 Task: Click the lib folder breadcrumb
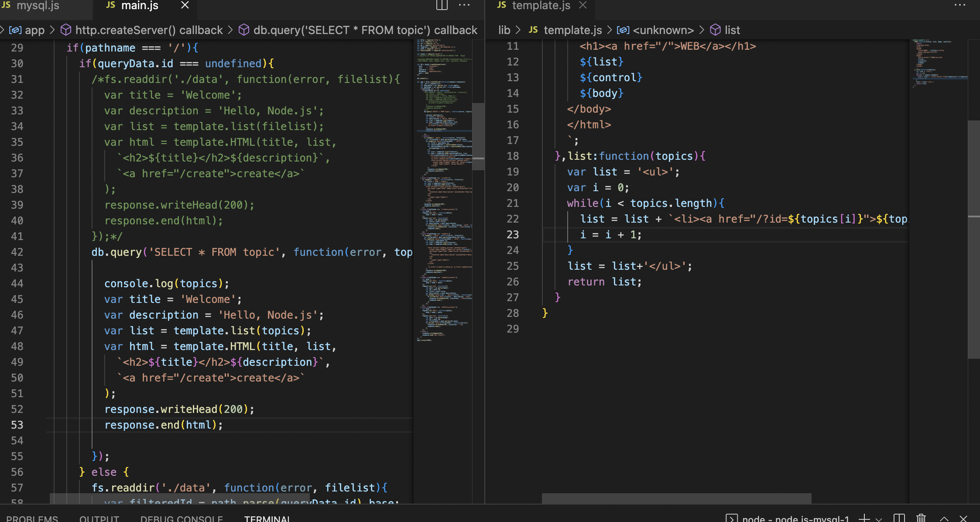(x=504, y=30)
